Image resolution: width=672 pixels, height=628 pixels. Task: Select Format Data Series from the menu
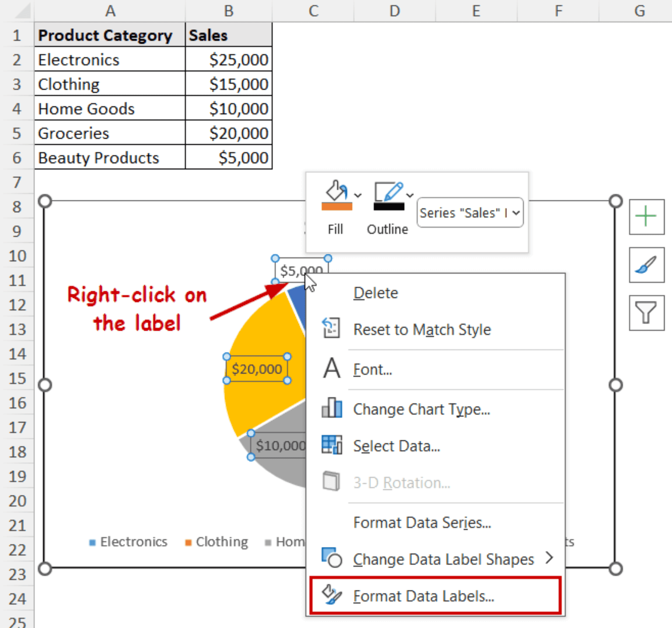tap(422, 522)
